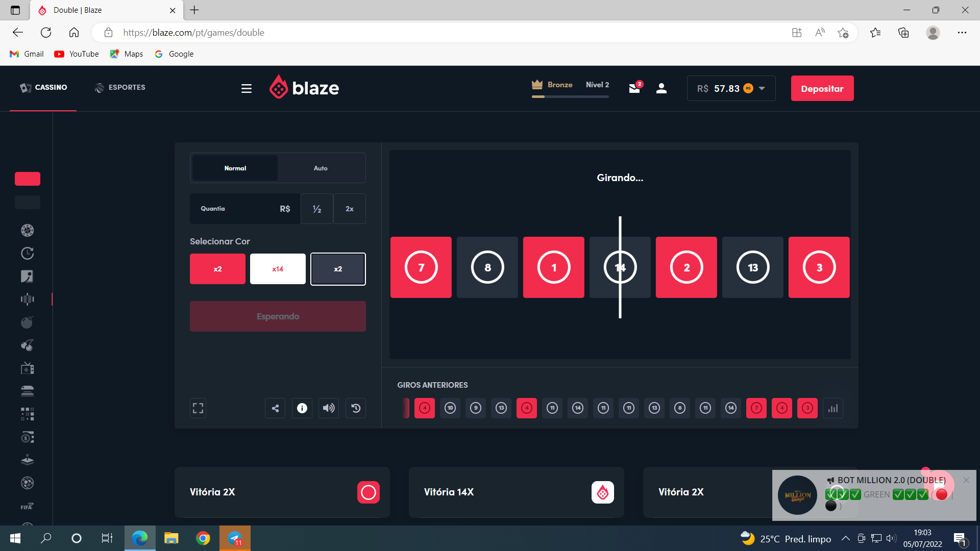Mute the game sound
Viewport: 980px width, 551px height.
pyautogui.click(x=329, y=408)
